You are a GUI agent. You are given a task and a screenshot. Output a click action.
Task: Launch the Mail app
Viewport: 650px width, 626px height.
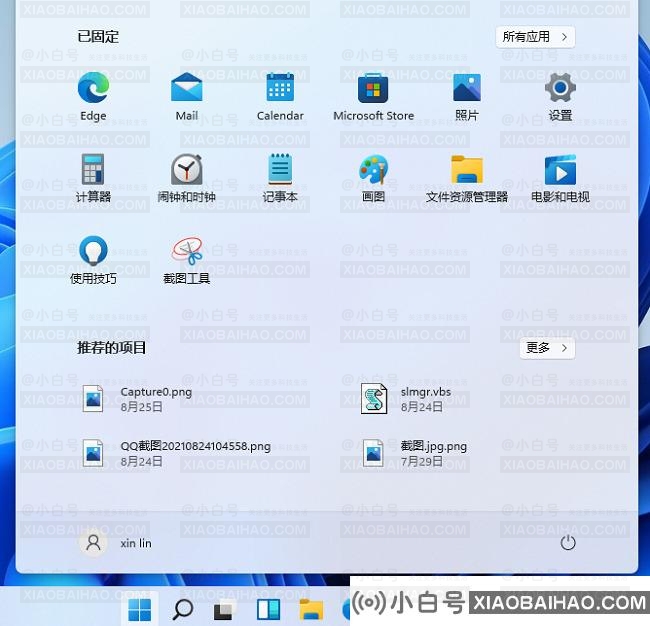187,96
